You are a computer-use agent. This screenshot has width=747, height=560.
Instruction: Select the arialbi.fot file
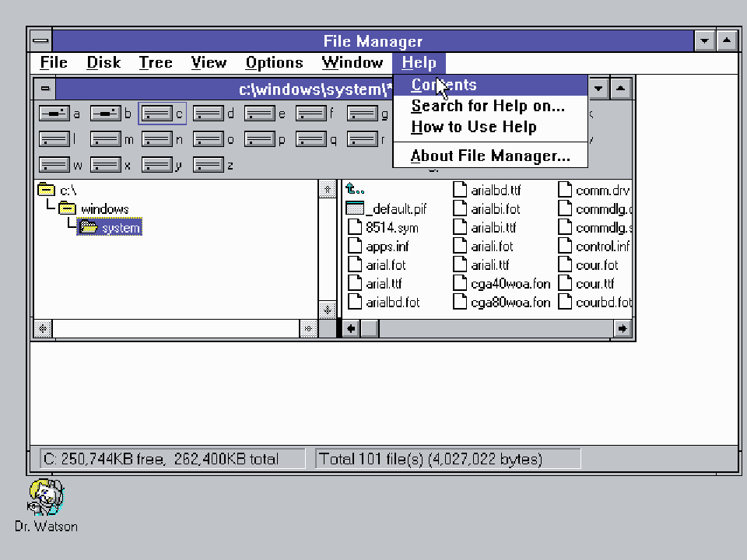click(x=486, y=208)
